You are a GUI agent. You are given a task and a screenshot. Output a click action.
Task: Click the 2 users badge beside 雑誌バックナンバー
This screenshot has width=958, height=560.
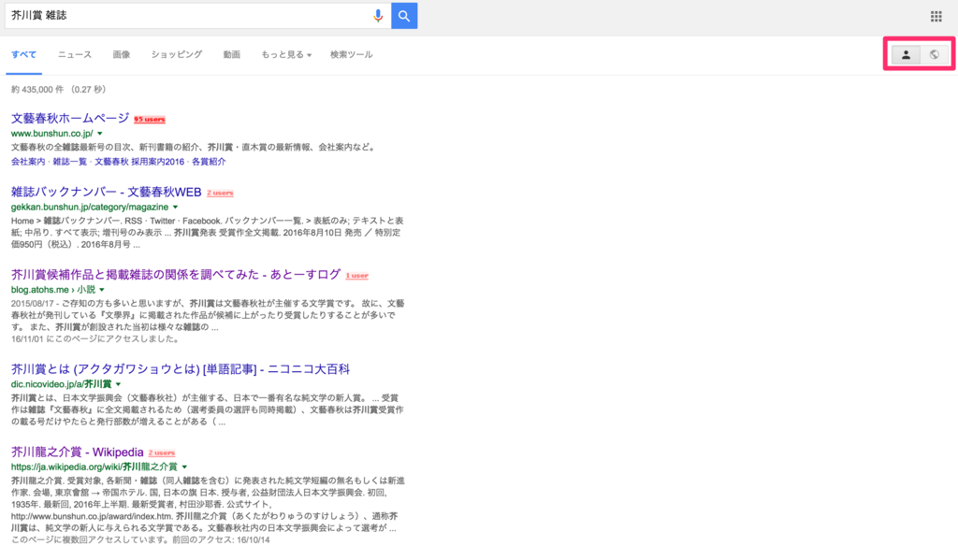pyautogui.click(x=220, y=193)
